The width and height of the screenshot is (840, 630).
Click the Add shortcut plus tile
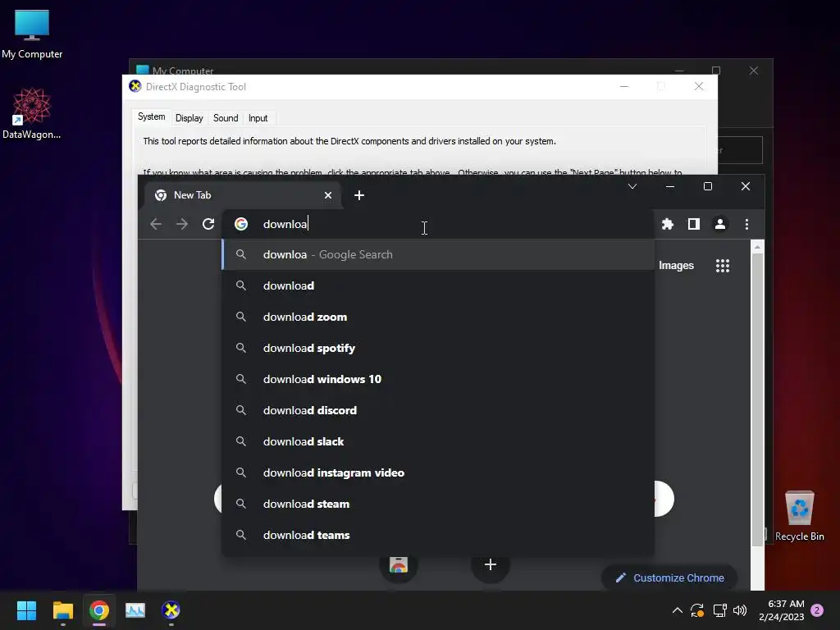[491, 564]
